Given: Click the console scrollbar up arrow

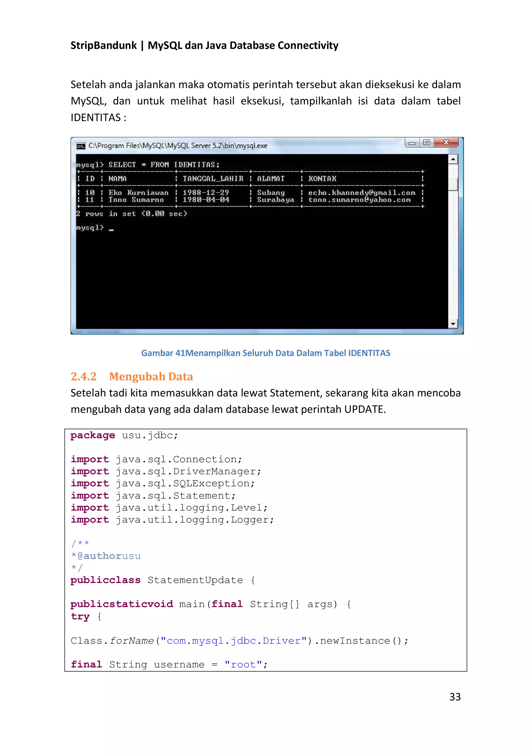Looking at the screenshot, I should [453, 159].
